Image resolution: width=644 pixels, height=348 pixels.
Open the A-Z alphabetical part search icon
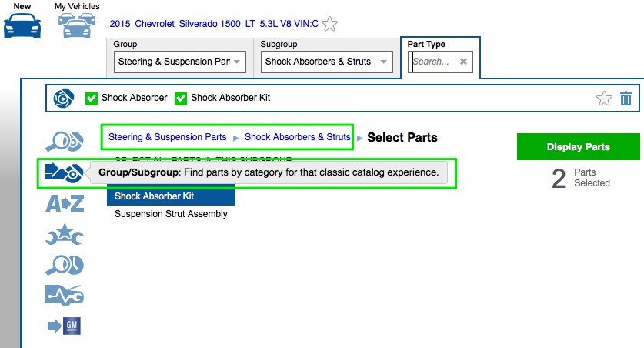pyautogui.click(x=65, y=203)
